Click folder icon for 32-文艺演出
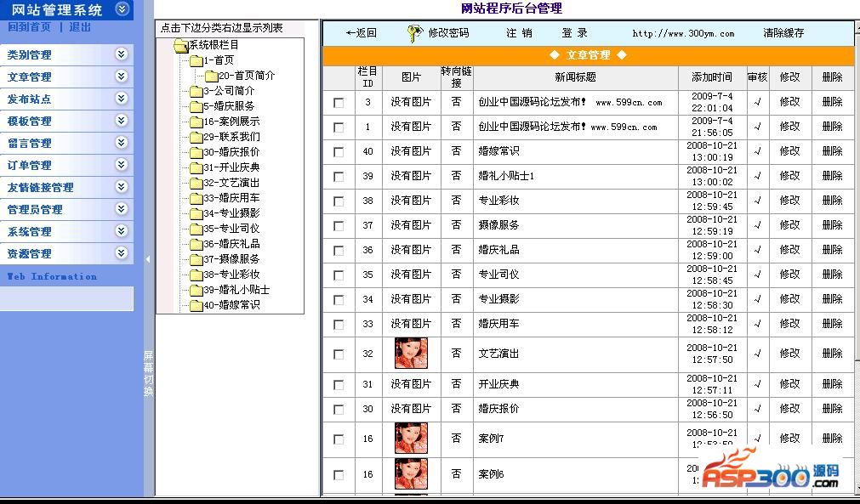Screen dimensions: 860x504 click(x=196, y=184)
